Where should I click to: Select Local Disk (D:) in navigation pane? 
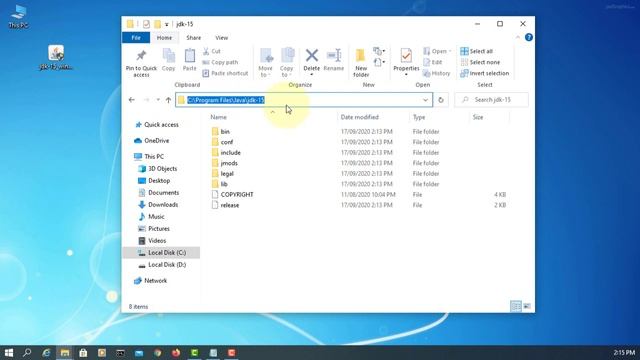coord(167,264)
